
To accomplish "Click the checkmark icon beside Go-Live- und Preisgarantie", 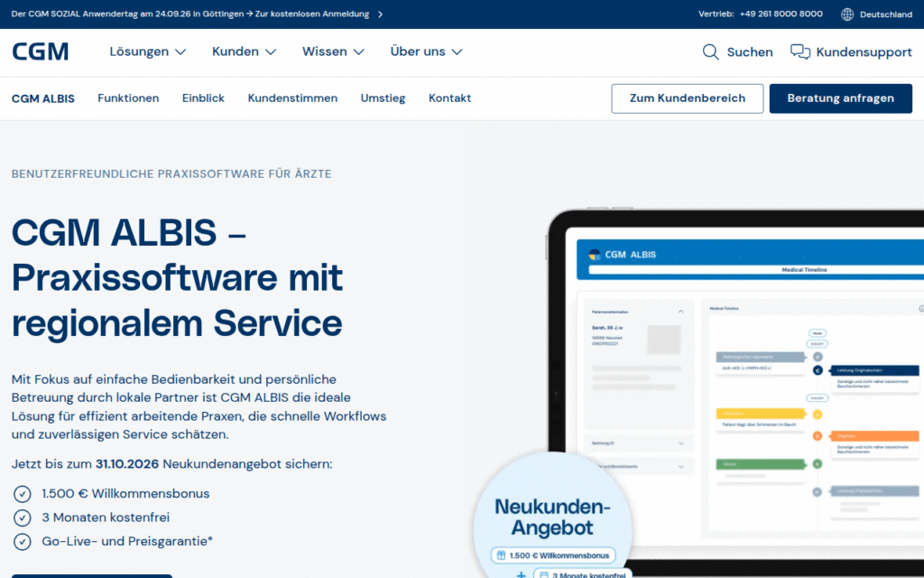I will click(23, 542).
